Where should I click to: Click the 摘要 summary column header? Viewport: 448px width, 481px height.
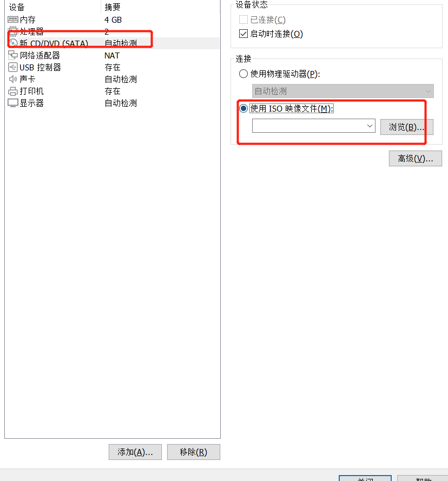coord(113,7)
